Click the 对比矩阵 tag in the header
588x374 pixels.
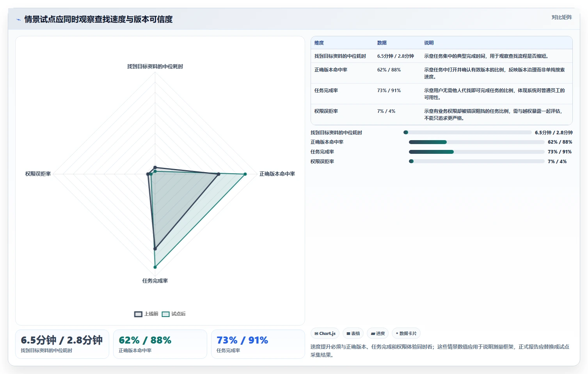(x=561, y=17)
